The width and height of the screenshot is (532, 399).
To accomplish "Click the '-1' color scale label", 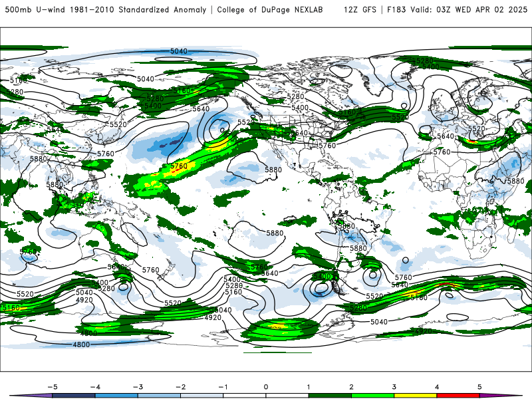I will [223, 387].
